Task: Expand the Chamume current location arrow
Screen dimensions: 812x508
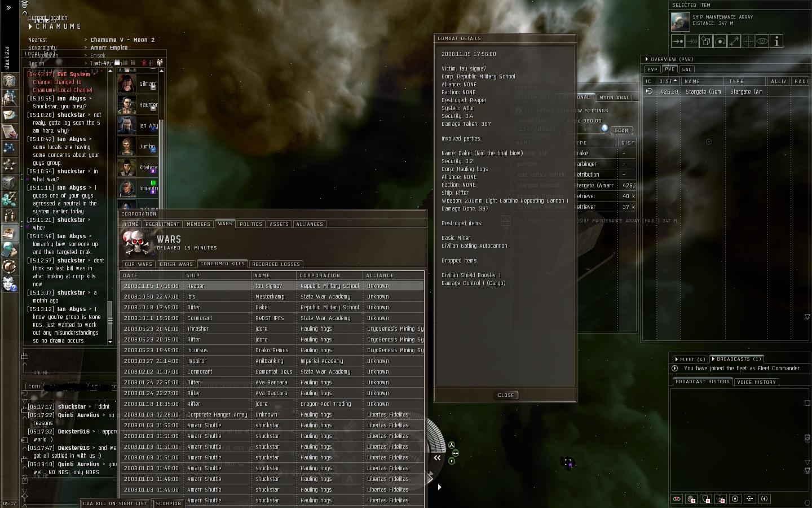Action: 30,27
